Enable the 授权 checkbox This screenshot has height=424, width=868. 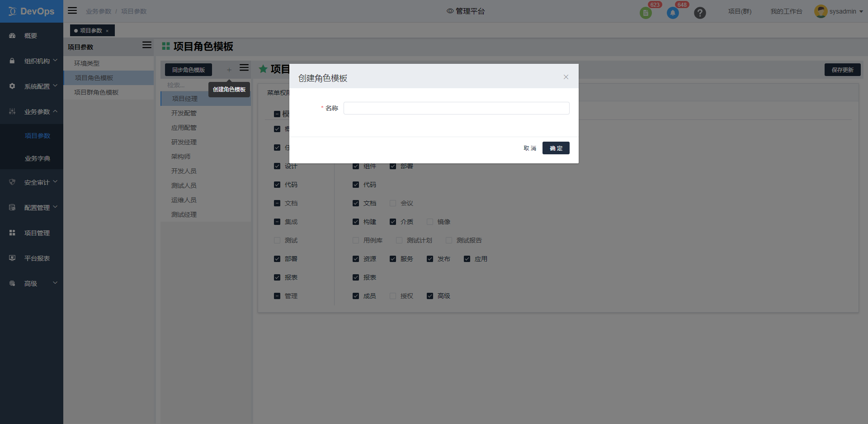pyautogui.click(x=393, y=296)
